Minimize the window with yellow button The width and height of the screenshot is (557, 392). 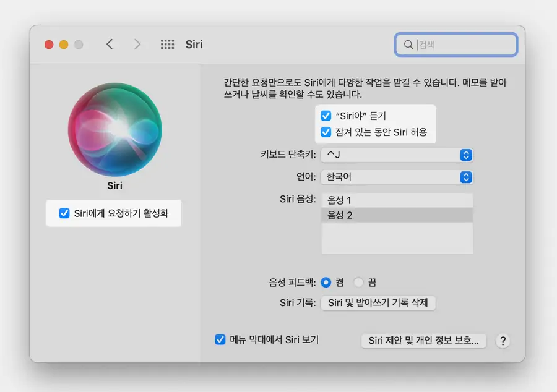[64, 45]
